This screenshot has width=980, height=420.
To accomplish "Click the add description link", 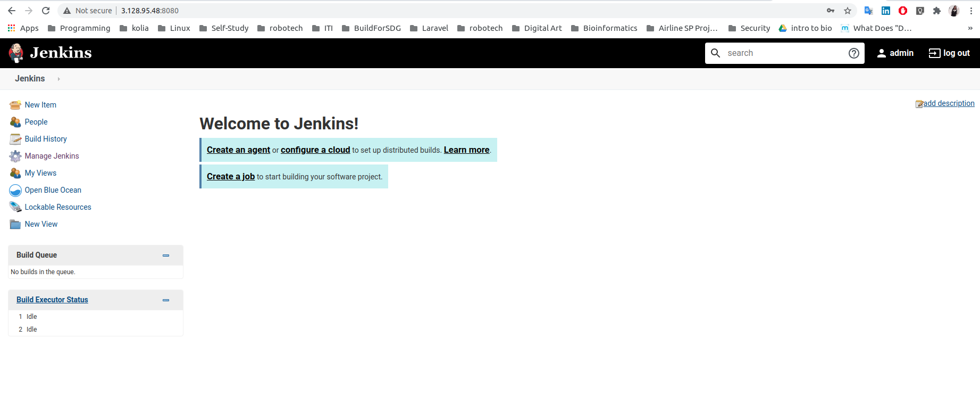I will (x=949, y=103).
